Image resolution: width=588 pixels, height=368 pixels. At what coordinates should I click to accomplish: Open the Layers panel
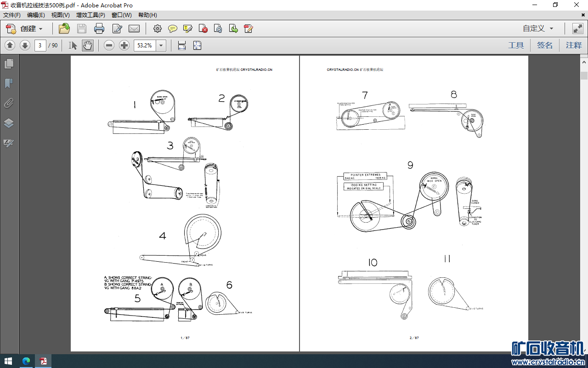click(x=9, y=123)
